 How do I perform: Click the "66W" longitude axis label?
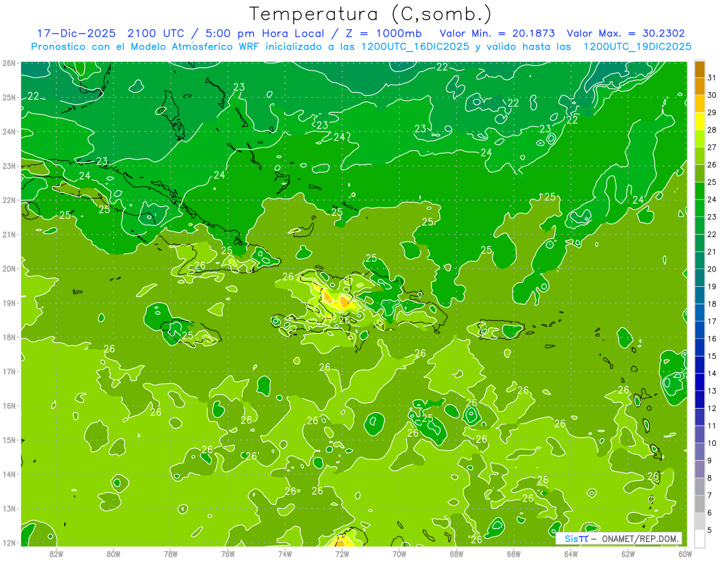(514, 554)
